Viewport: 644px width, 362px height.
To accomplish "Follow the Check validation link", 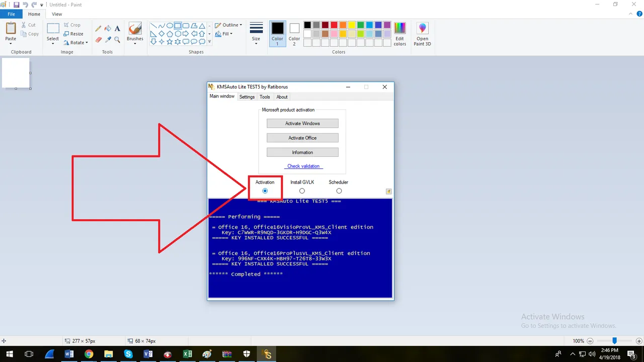I will pyautogui.click(x=303, y=166).
